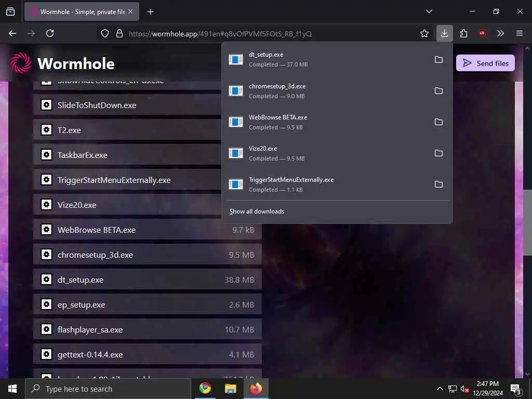Show hidden system tray icons
The height and width of the screenshot is (399, 532).
(440, 389)
